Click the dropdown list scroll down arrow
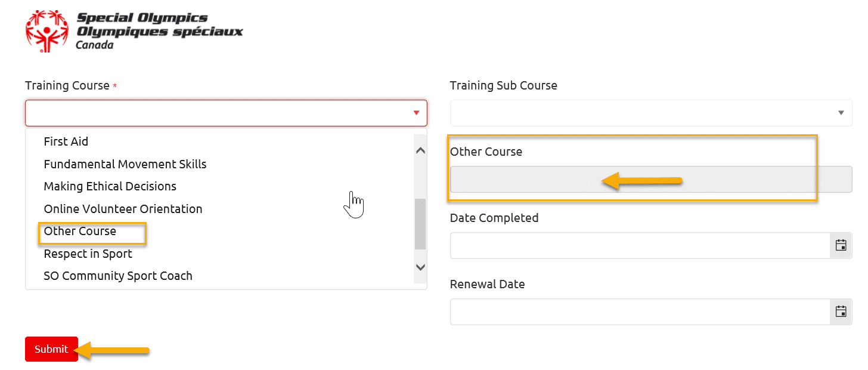This screenshot has height=370, width=868. tap(420, 267)
